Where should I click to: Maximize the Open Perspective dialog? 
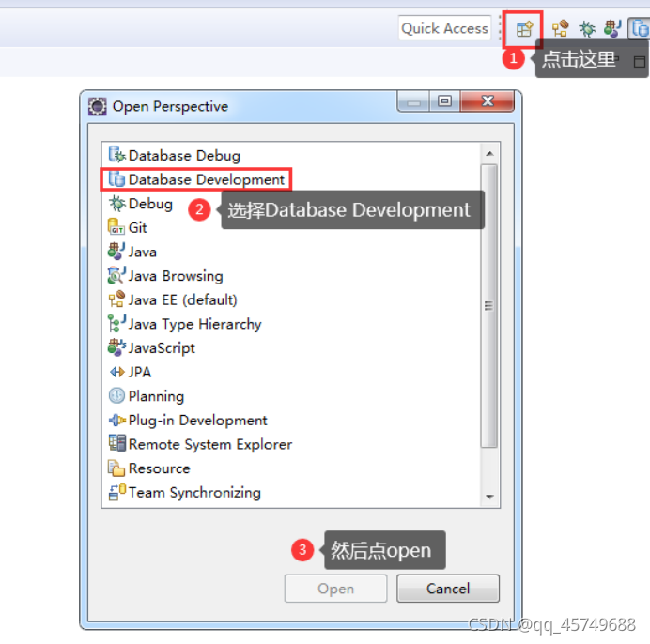pyautogui.click(x=444, y=100)
